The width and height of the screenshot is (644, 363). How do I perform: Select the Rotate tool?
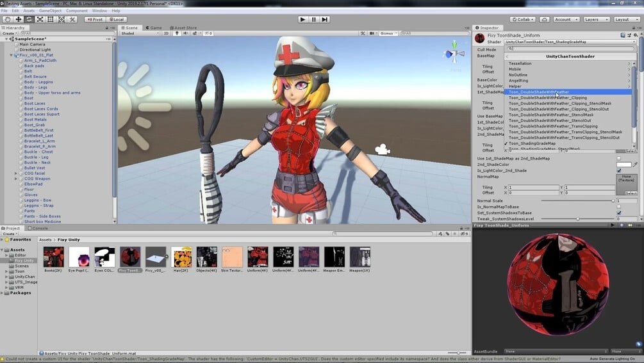click(x=29, y=19)
